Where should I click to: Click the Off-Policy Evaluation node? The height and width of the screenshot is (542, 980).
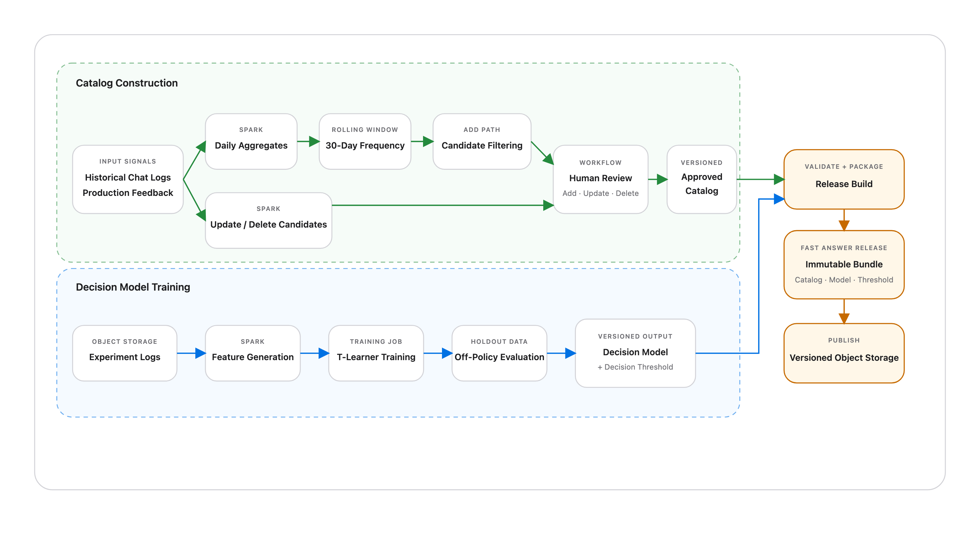[499, 353]
